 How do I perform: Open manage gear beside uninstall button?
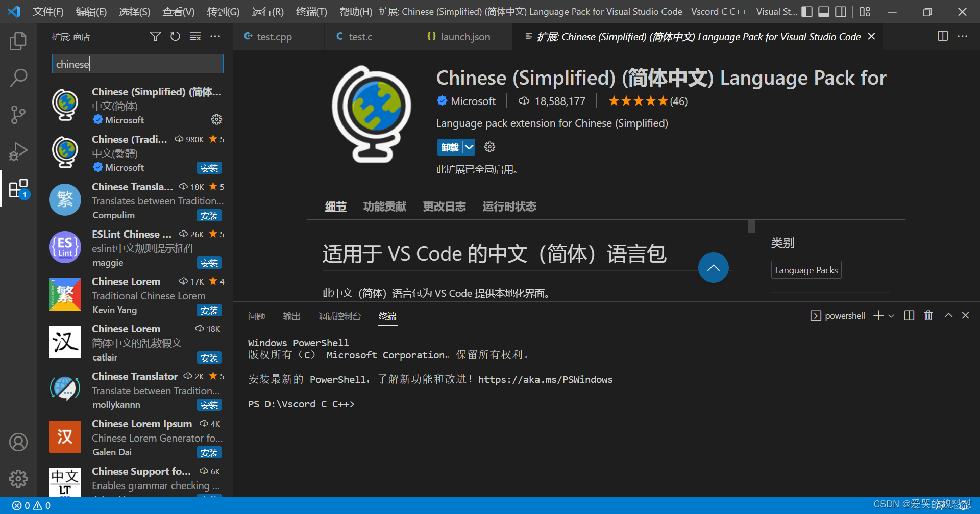489,147
